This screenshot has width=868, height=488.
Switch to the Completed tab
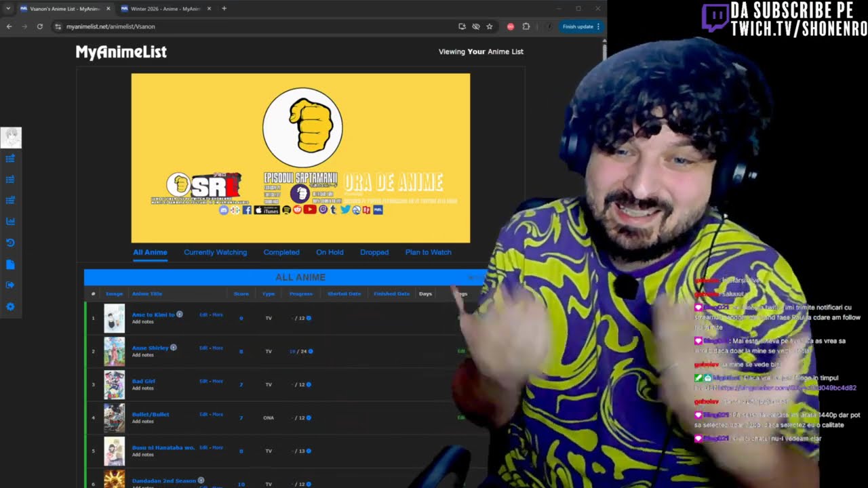[281, 252]
